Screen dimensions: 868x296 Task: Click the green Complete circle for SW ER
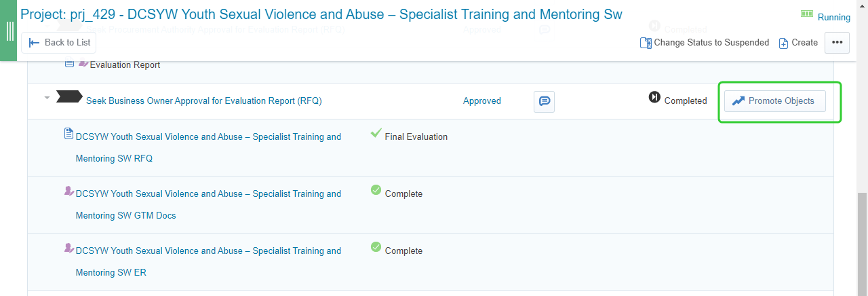click(376, 247)
